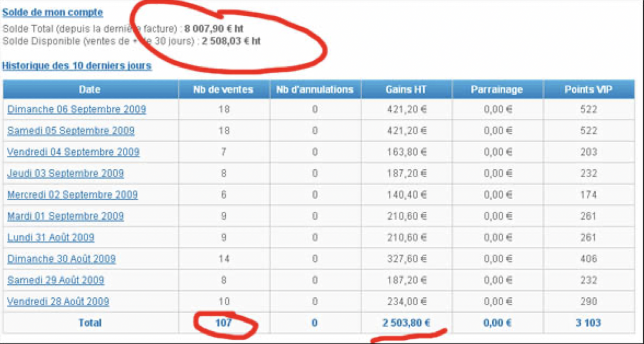
Task: Select Gains HT "187,20 €" for Jeudi 03 Septembre
Action: pos(407,173)
